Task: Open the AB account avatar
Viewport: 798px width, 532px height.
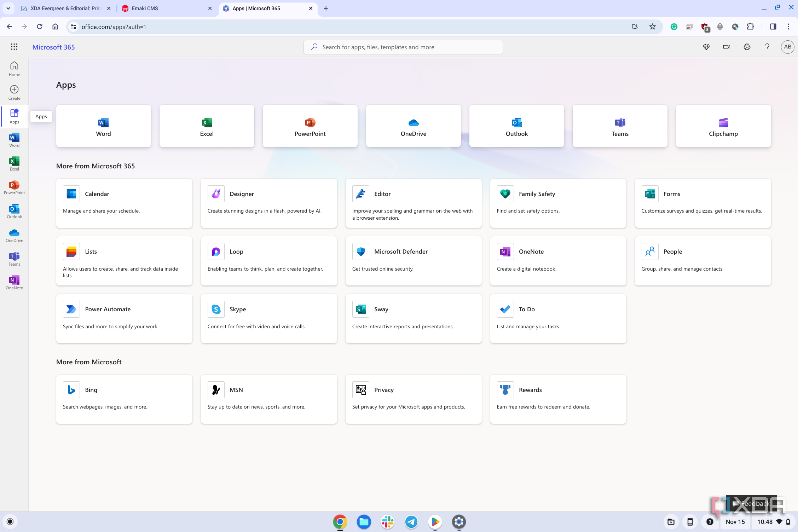Action: click(x=787, y=47)
